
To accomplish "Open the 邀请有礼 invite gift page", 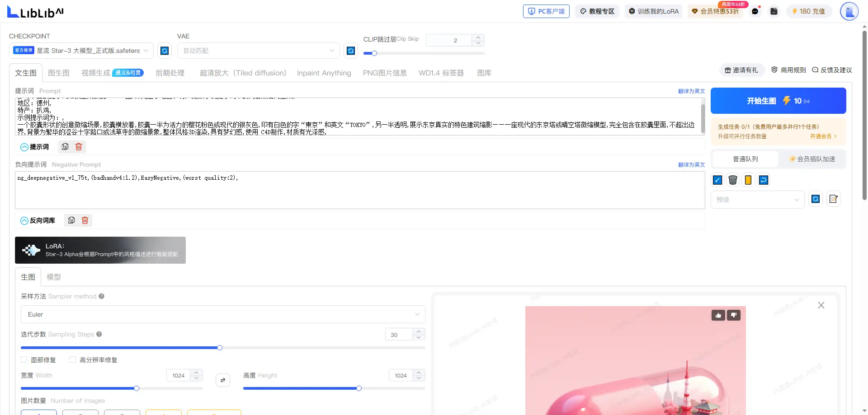I will pyautogui.click(x=741, y=70).
